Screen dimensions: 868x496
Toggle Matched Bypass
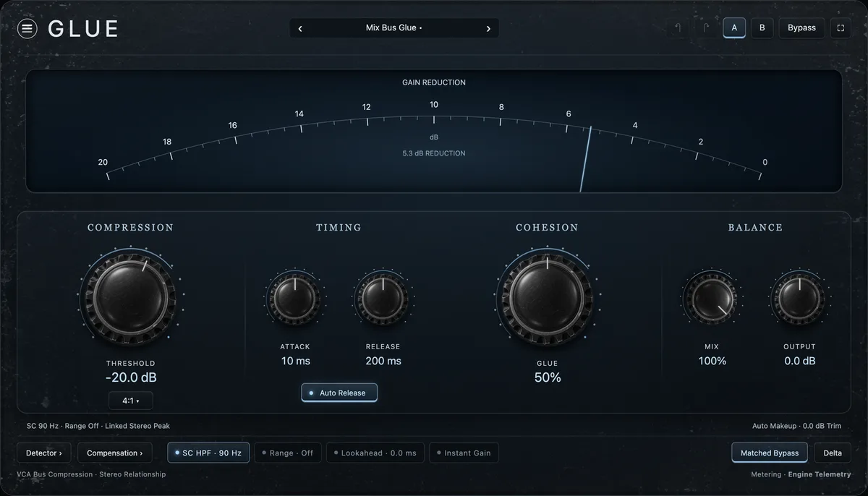770,453
